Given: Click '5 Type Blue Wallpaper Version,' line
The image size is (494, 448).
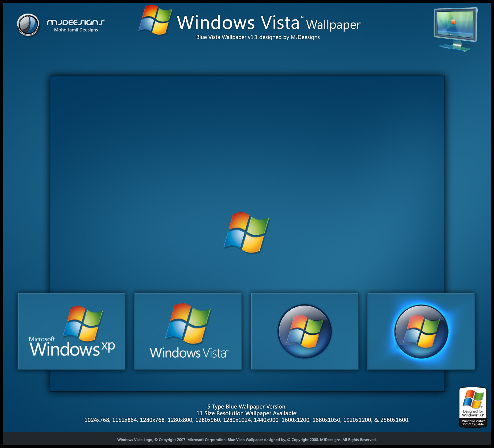Looking at the screenshot, I should (247, 407).
